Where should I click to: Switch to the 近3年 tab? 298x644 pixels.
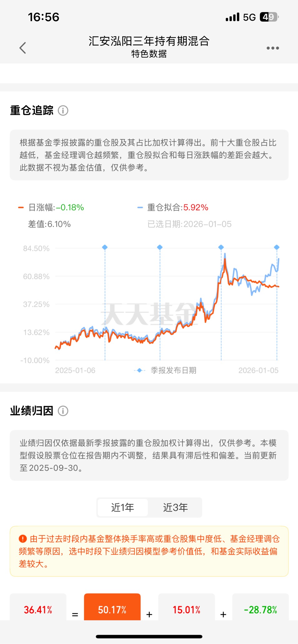click(175, 507)
